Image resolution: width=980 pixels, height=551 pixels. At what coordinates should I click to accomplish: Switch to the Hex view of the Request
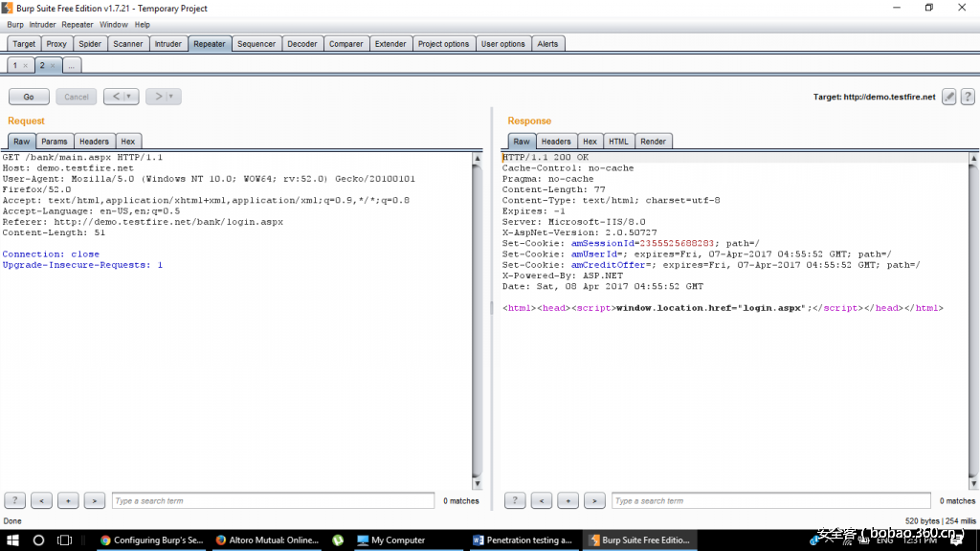point(128,141)
